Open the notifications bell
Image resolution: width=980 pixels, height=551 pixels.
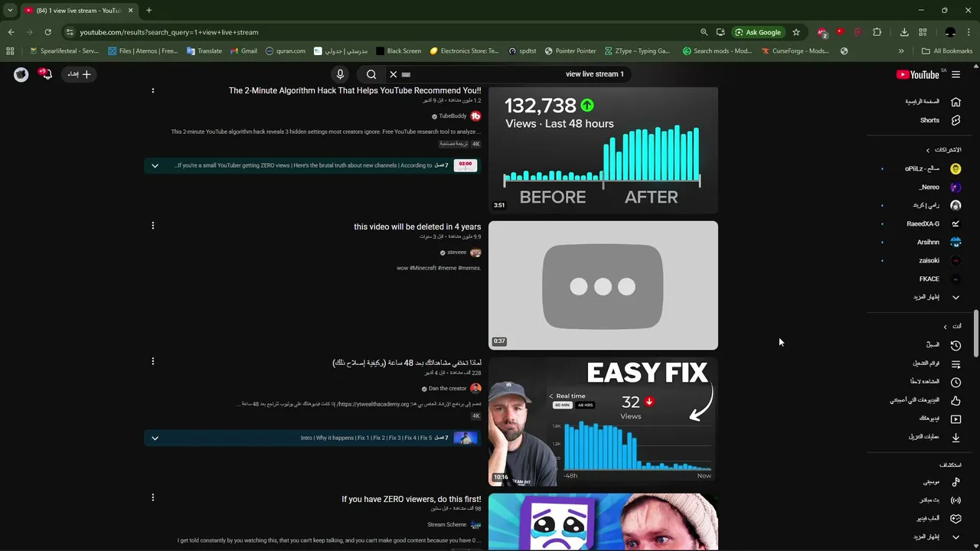pos(47,74)
